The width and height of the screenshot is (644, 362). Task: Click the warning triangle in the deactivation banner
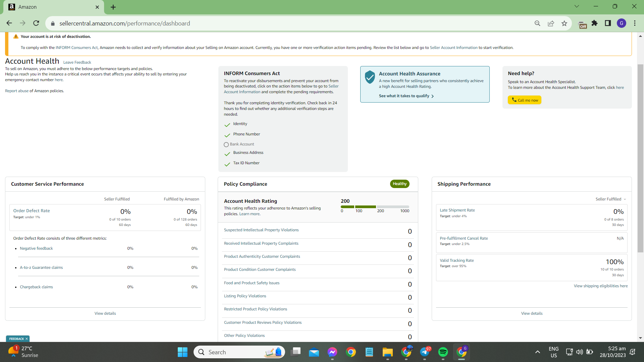point(16,37)
